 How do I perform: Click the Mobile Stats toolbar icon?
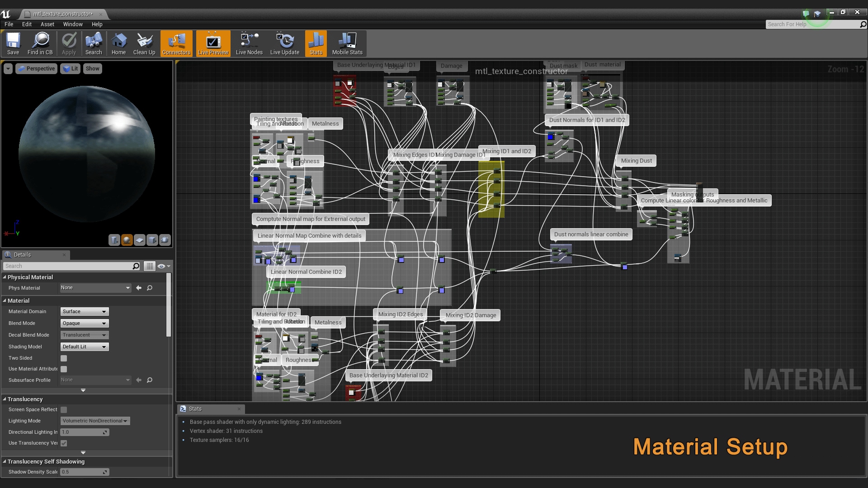coord(347,43)
